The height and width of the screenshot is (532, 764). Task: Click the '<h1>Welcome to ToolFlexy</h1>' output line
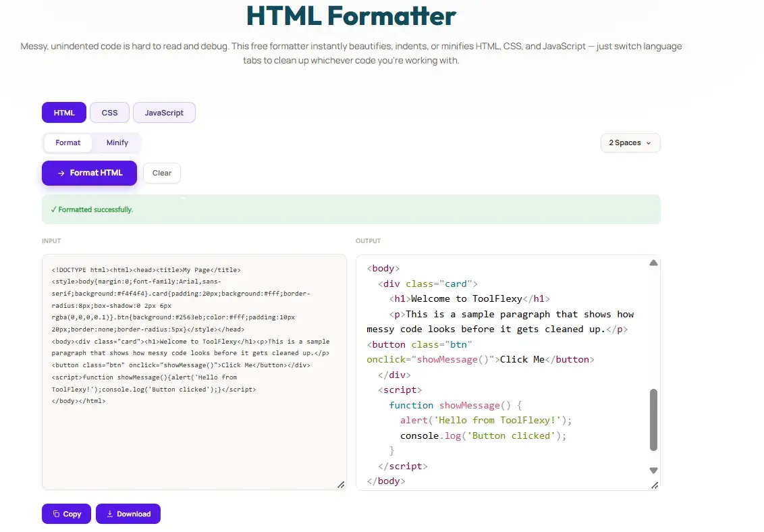(470, 298)
